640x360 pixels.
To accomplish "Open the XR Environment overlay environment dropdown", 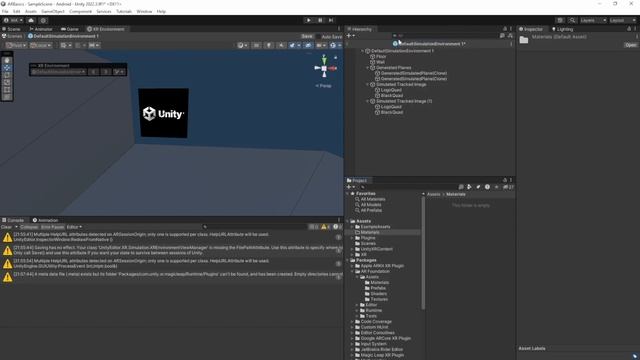I will click(58, 72).
